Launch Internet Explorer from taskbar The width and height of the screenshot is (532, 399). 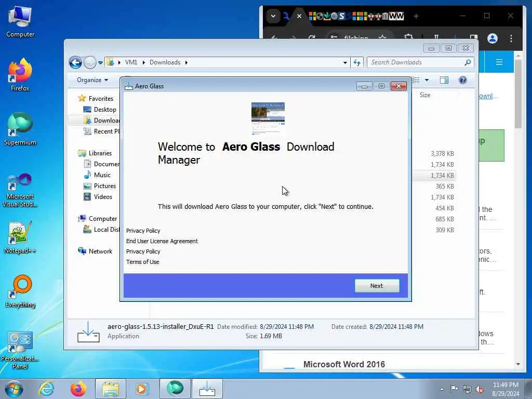click(46, 389)
